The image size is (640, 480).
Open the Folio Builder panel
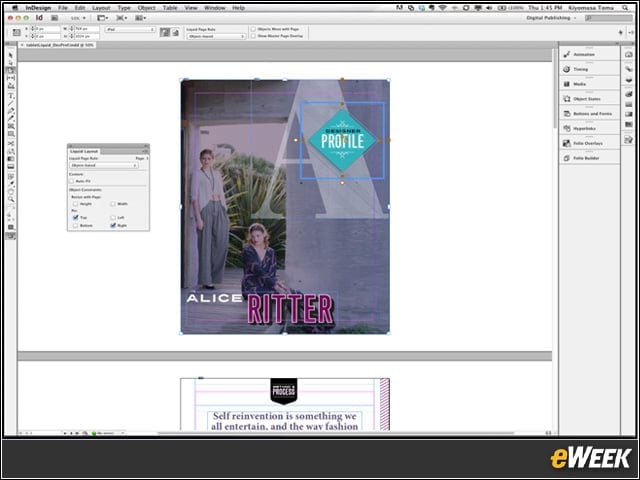(589, 158)
